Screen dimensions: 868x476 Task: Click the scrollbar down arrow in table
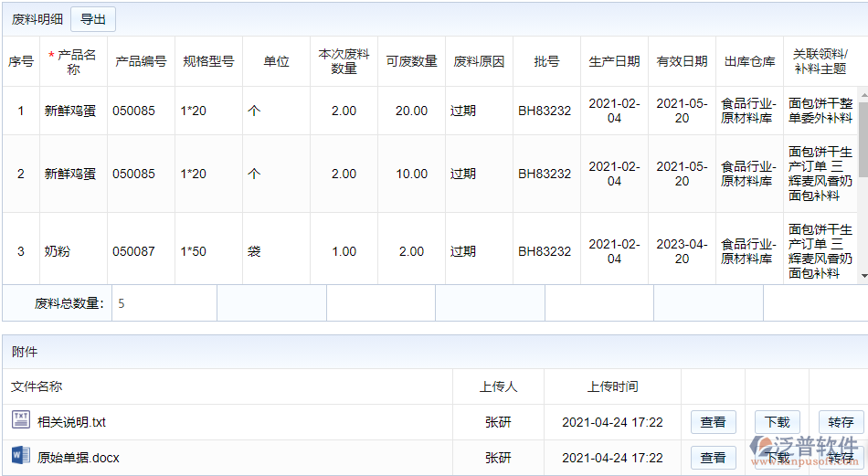coord(863,276)
